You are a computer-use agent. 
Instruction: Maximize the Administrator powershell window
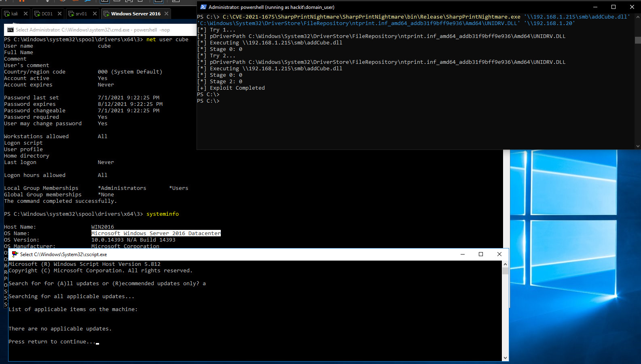click(613, 7)
